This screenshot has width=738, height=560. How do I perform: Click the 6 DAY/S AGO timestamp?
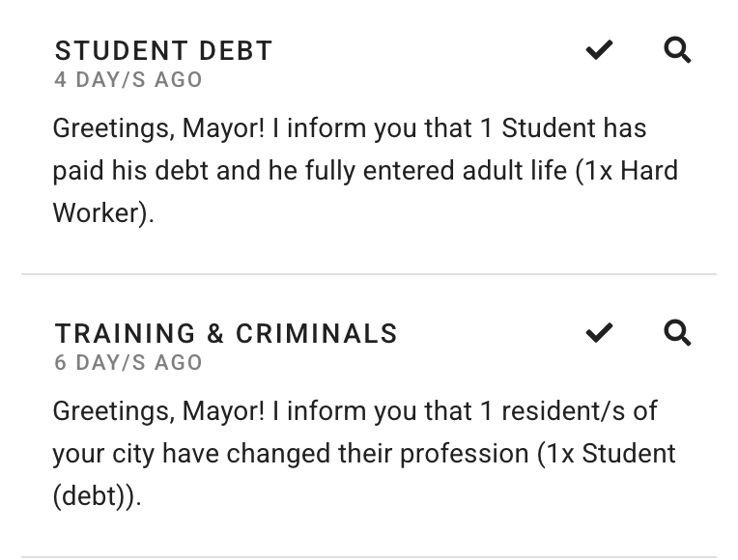(128, 362)
